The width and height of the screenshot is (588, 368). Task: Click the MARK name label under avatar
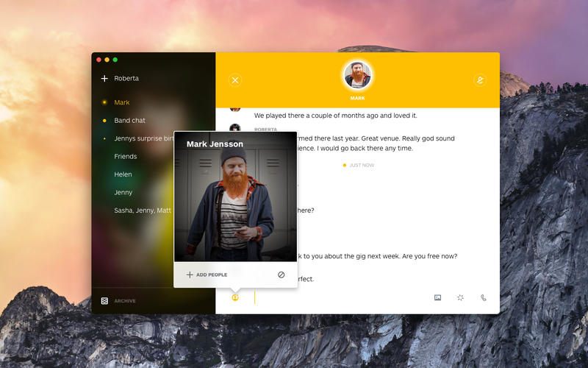[x=357, y=98]
